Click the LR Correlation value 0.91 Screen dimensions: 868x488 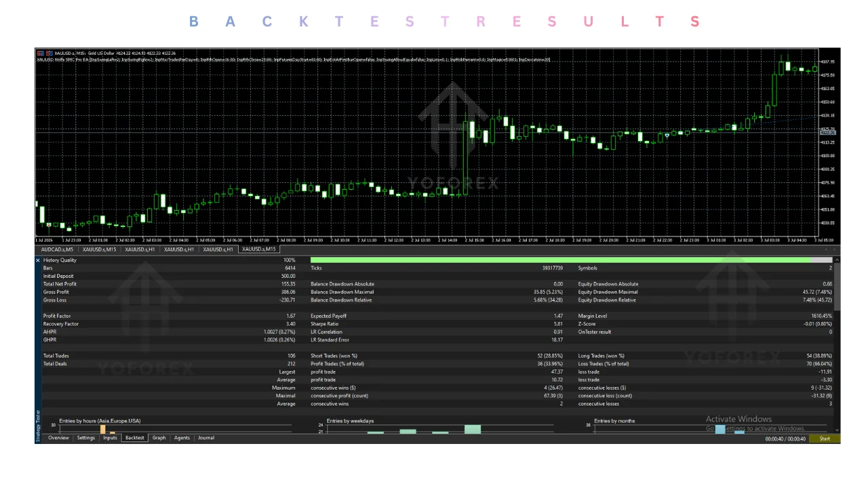(558, 332)
